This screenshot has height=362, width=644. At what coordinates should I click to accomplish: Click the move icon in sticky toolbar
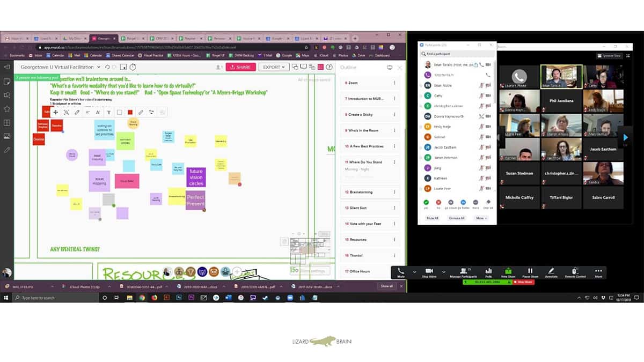click(55, 112)
